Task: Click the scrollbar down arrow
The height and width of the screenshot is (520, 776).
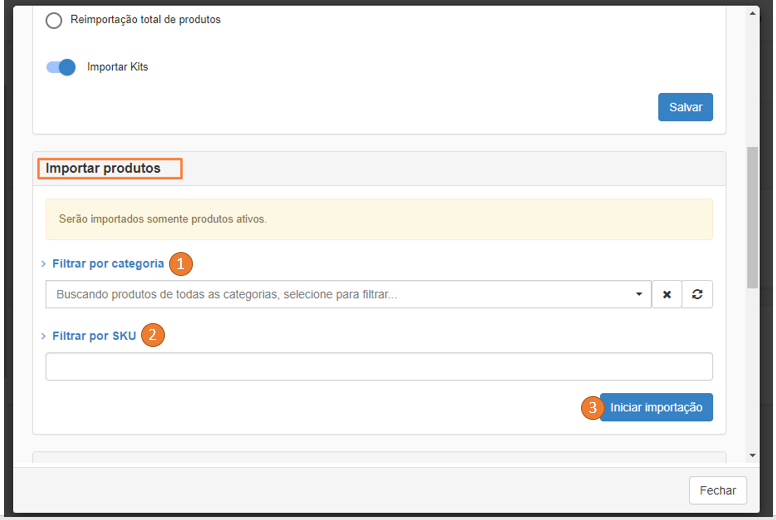Action: point(752,455)
